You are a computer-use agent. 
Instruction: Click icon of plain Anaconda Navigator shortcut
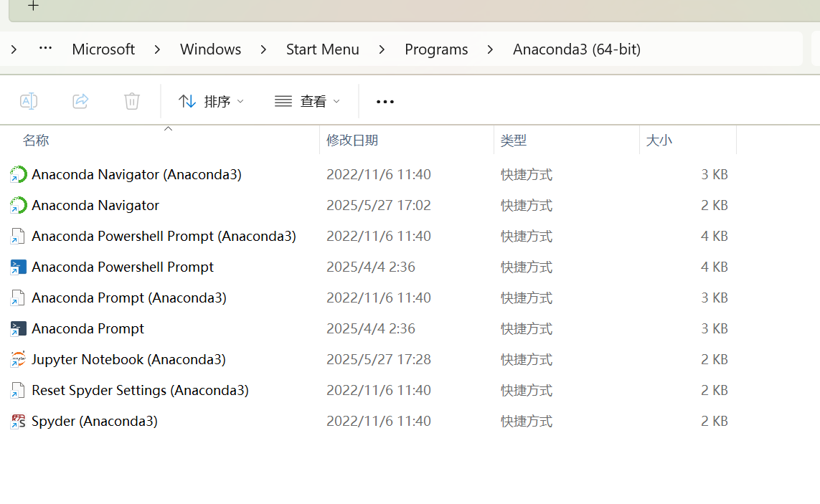(x=18, y=205)
